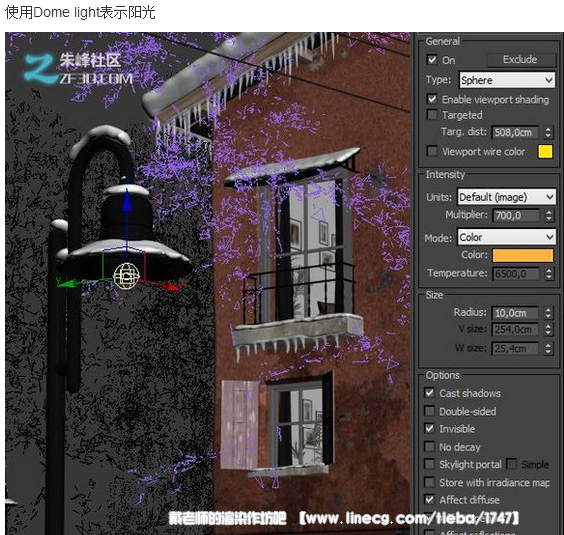Adjust the Targ. dist spinner arrows
Image resolution: width=564 pixels, height=535 pixels.
click(548, 132)
